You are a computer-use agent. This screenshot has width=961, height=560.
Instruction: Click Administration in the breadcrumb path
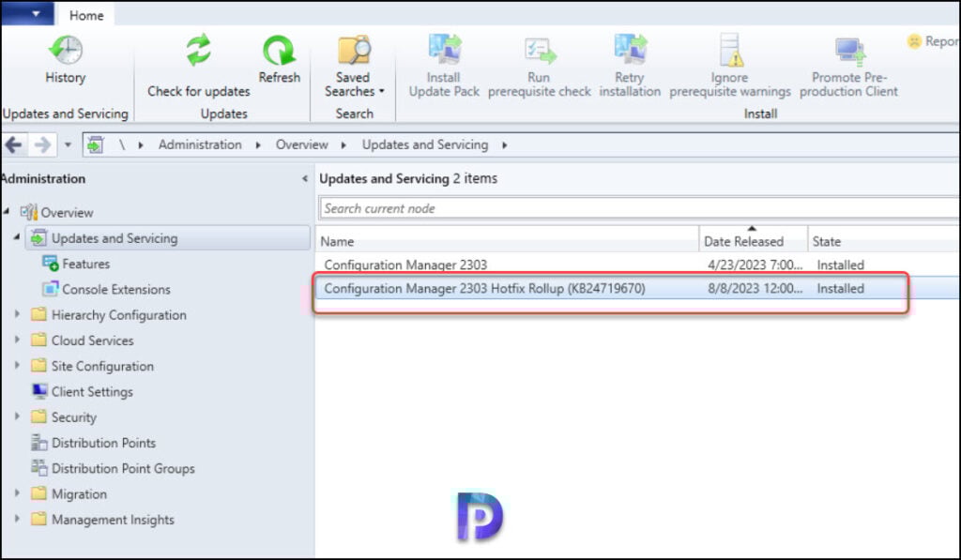coord(200,144)
